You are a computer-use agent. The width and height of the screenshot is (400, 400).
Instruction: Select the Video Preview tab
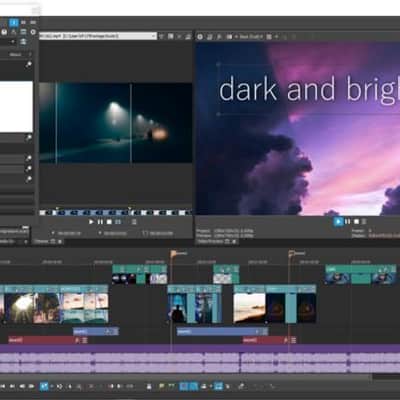210,241
